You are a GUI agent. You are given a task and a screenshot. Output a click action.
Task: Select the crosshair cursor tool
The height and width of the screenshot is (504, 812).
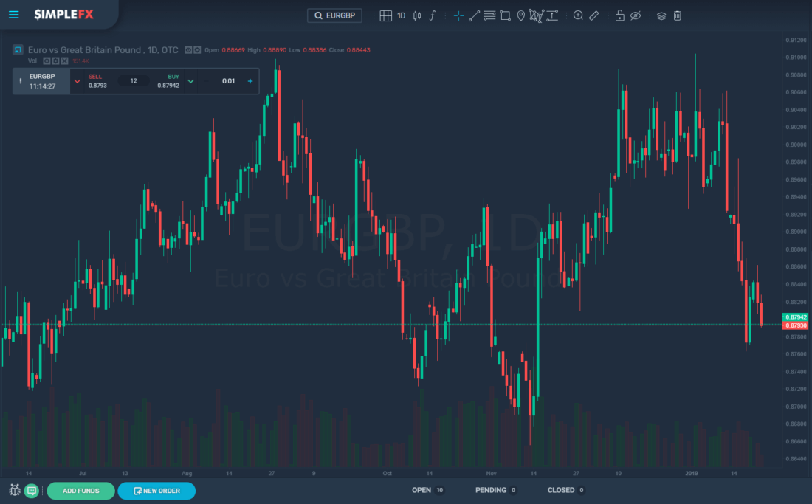pos(458,15)
